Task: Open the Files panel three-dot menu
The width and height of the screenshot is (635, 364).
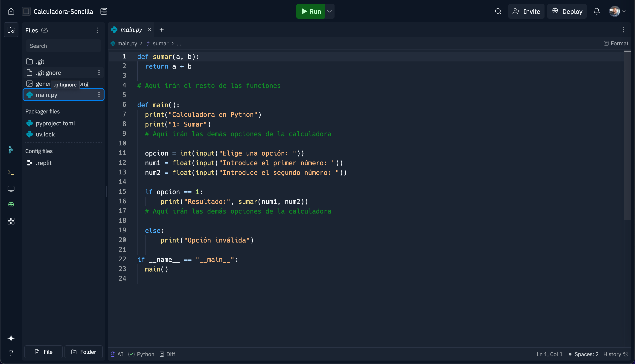Action: tap(97, 30)
